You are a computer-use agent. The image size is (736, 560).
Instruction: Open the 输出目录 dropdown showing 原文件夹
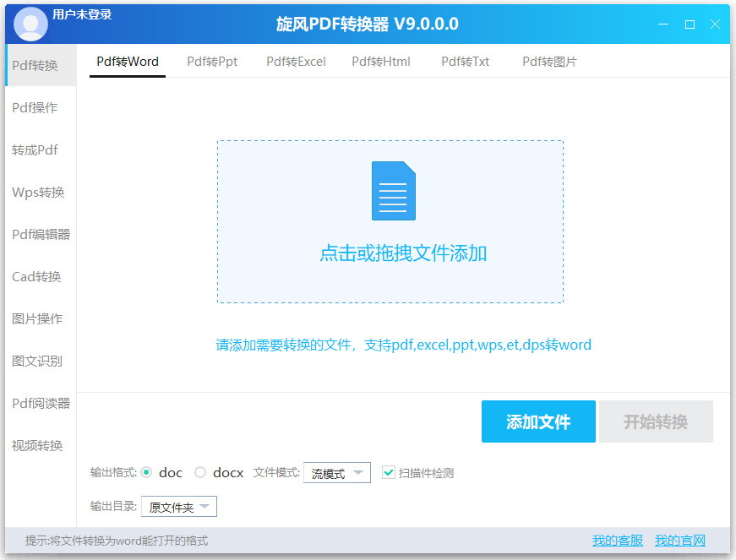click(x=178, y=506)
